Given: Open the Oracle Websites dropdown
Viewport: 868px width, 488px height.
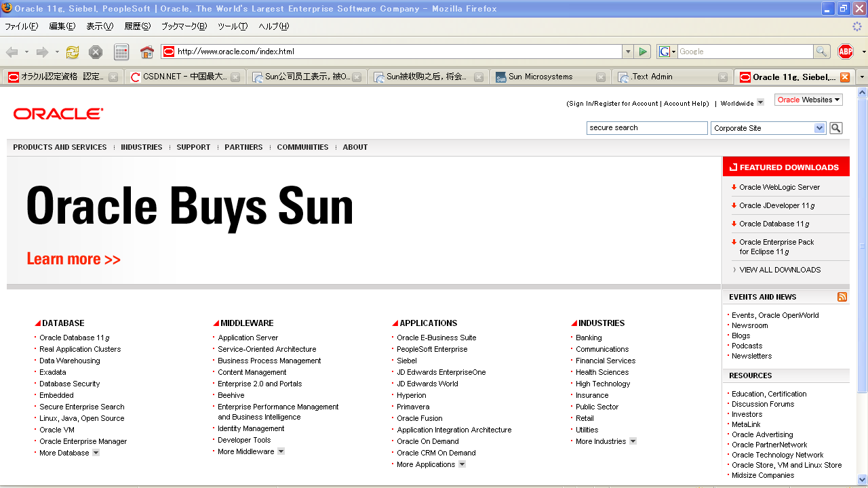Looking at the screenshot, I should click(808, 100).
